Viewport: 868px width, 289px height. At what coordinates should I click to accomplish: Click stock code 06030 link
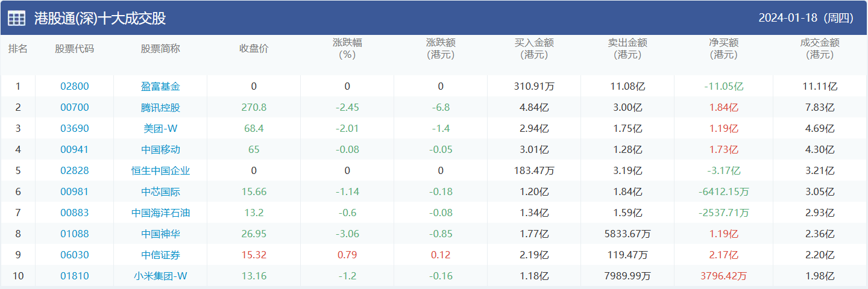coord(74,255)
